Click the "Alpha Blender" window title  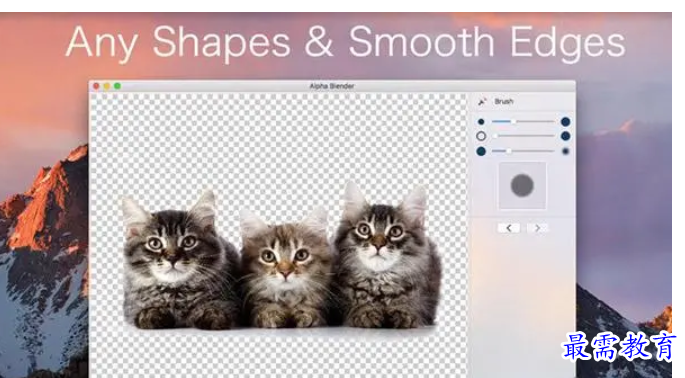tap(332, 86)
